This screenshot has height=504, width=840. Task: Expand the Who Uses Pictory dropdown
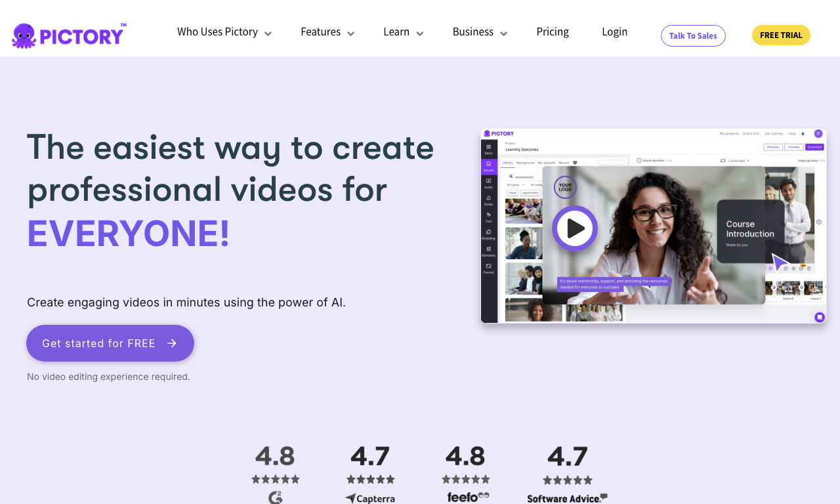pos(224,31)
